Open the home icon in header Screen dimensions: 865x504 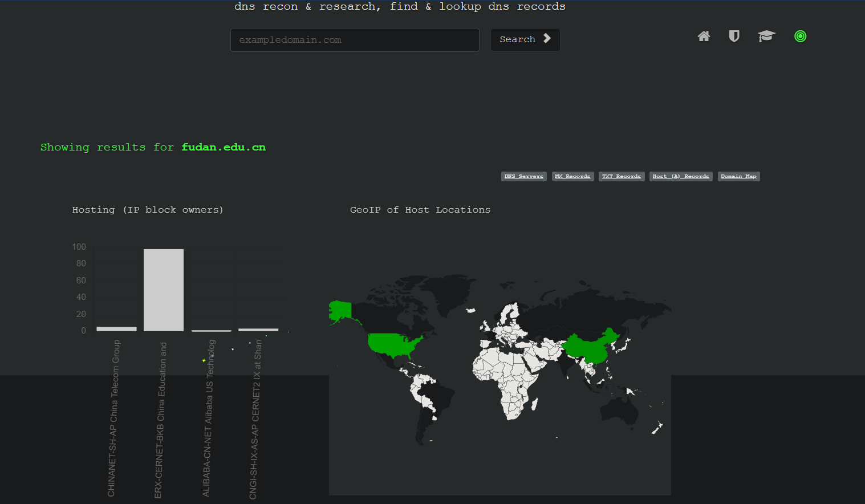pyautogui.click(x=704, y=36)
